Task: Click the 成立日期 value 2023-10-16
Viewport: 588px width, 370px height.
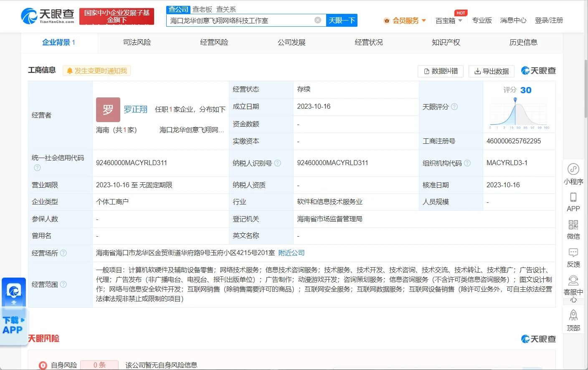Action: tap(314, 107)
